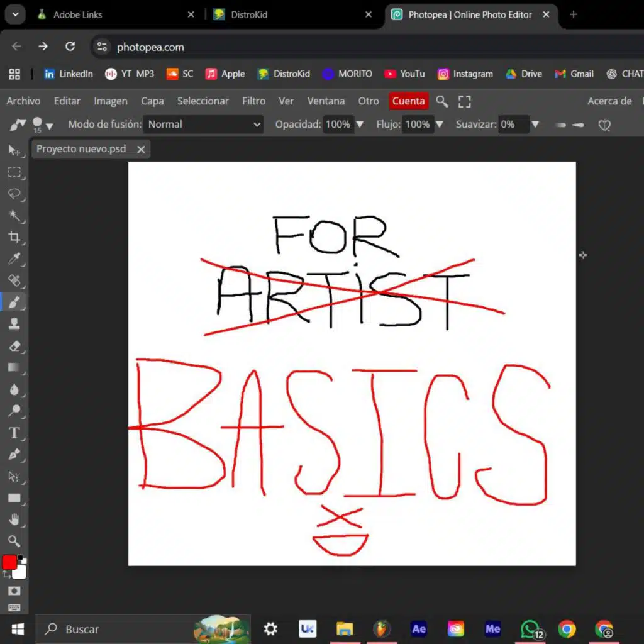Viewport: 644px width, 644px height.
Task: Activate the Magic Wand tool
Action: [14, 216]
